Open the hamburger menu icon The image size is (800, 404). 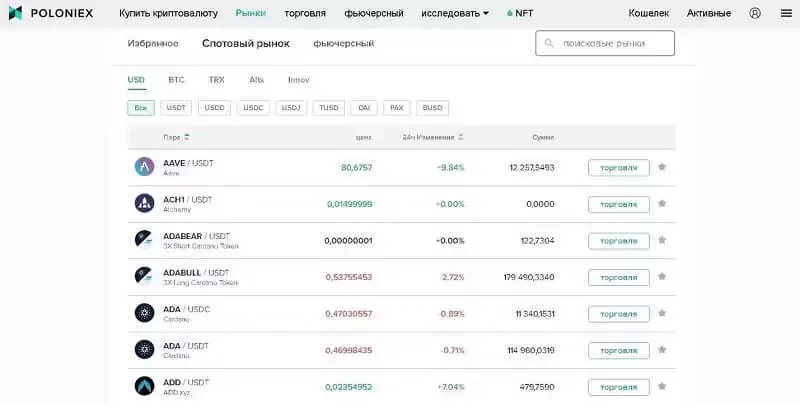click(x=786, y=13)
